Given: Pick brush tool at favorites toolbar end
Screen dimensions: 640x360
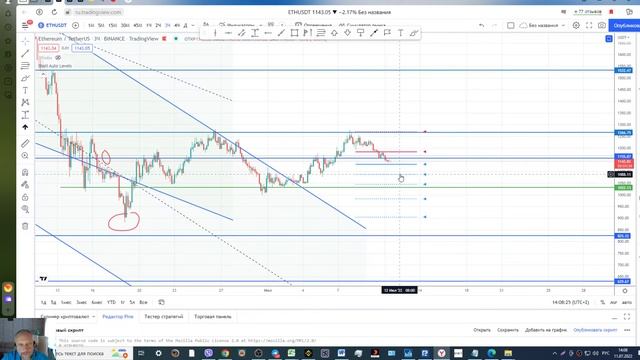Looking at the screenshot, I should tap(414, 33).
